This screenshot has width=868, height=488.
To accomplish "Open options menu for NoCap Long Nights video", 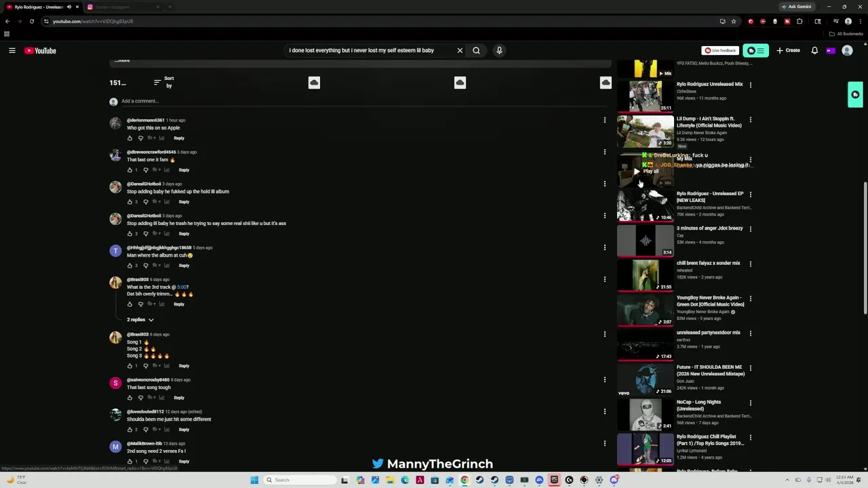I will tap(750, 403).
